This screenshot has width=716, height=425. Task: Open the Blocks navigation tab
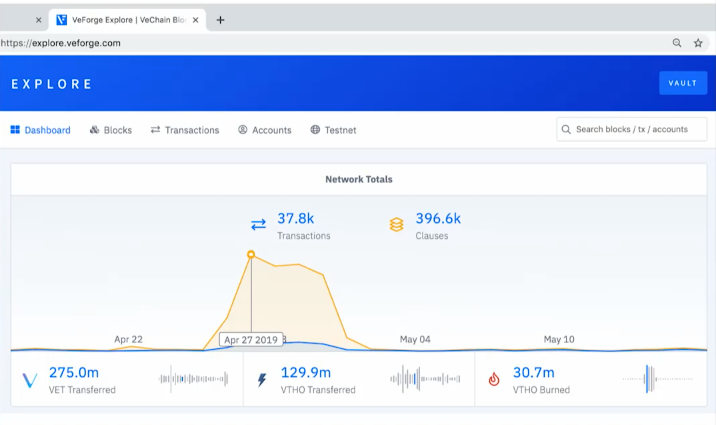pyautogui.click(x=111, y=130)
